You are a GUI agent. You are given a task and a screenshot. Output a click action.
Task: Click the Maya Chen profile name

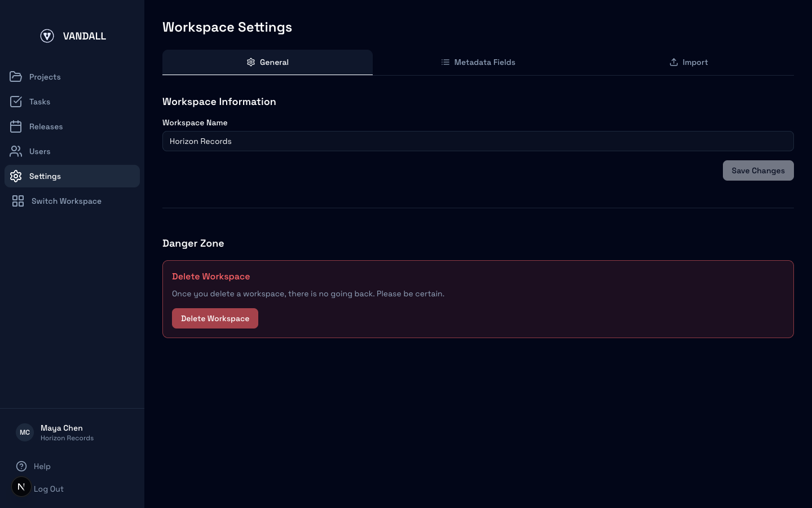[x=61, y=428]
